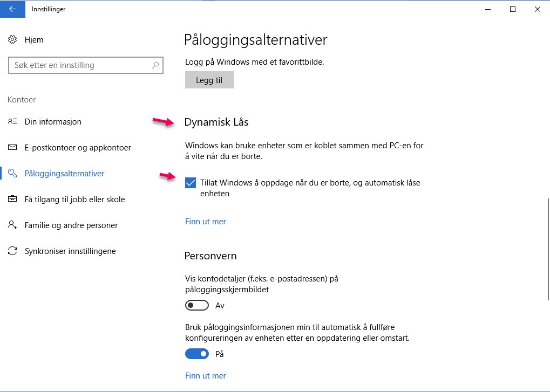
Task: Go to Familie og andre personer
Action: [71, 225]
